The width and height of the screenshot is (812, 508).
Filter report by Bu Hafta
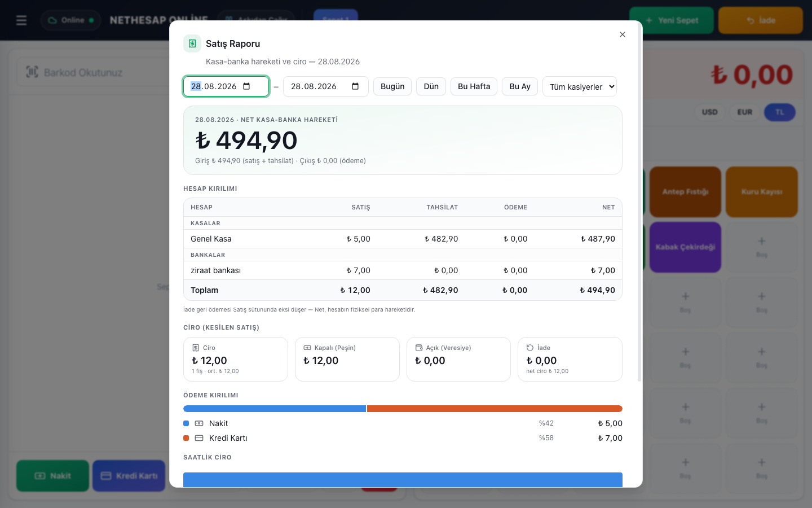pos(474,86)
